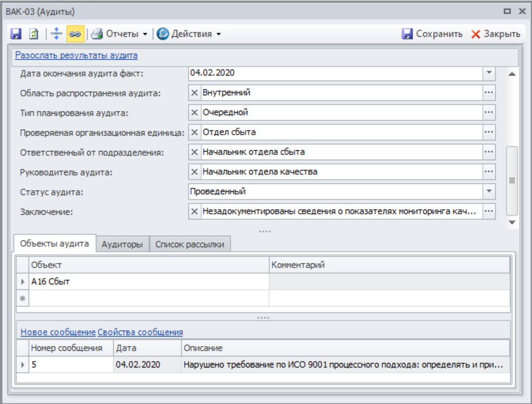Clear the Руководитель аудита field with X
Screen dimensions: 532x404
click(194, 171)
